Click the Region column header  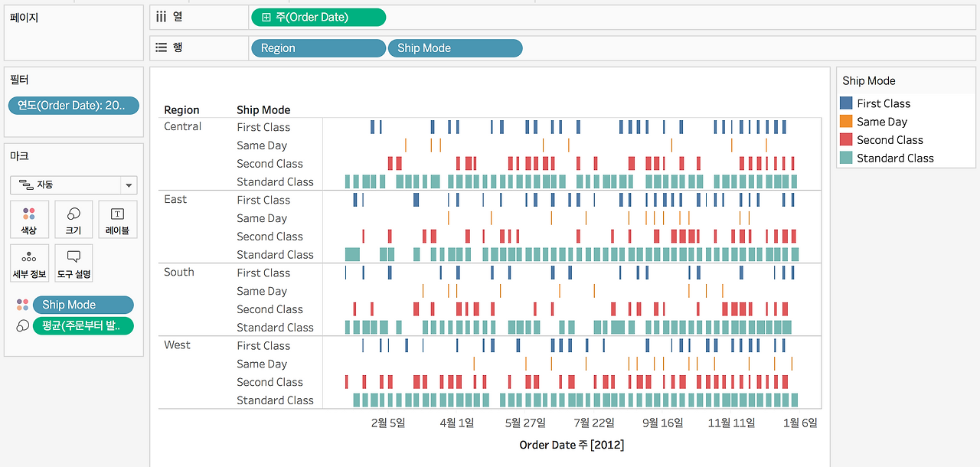181,110
